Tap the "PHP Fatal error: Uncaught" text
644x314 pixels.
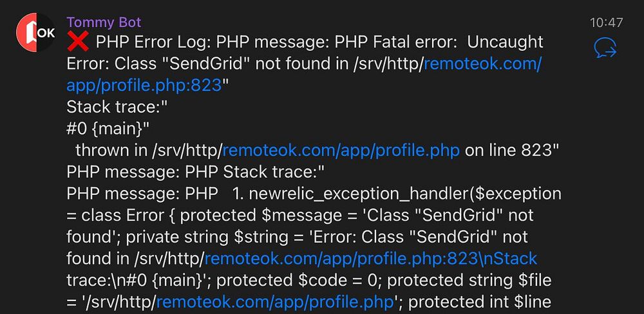click(x=439, y=42)
